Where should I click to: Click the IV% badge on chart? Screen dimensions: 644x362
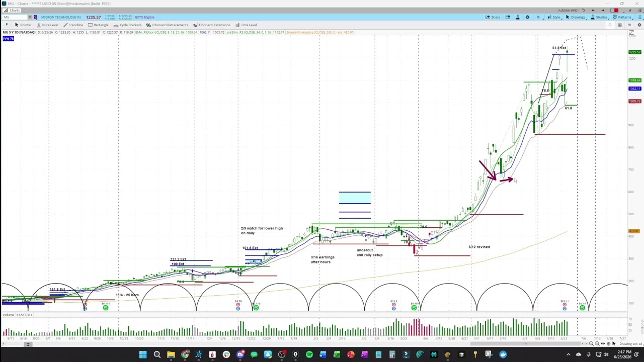[x=8, y=38]
